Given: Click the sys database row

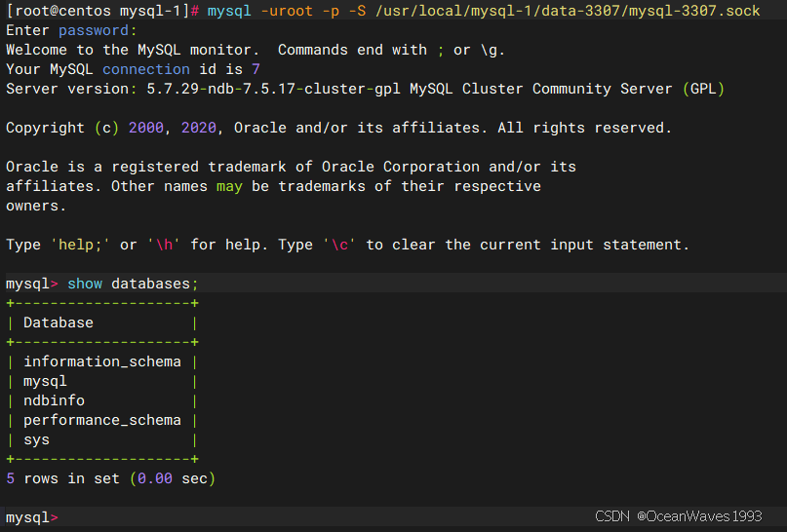Looking at the screenshot, I should click(x=101, y=439).
